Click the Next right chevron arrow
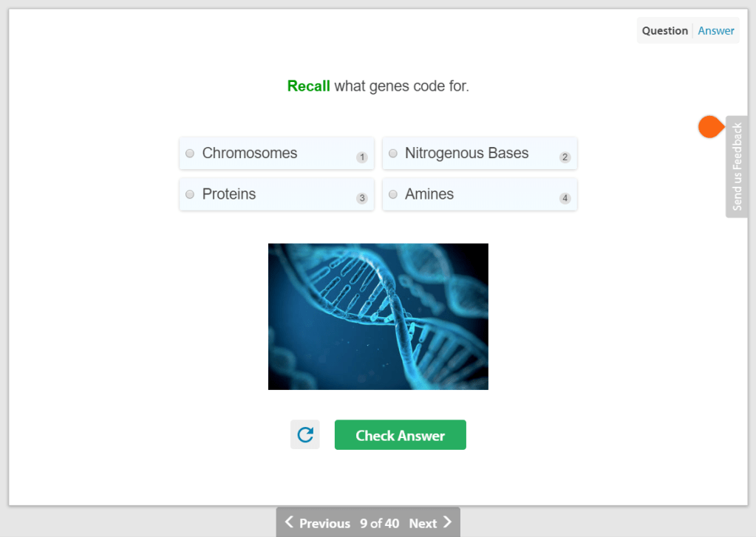This screenshot has height=537, width=756. tap(447, 523)
